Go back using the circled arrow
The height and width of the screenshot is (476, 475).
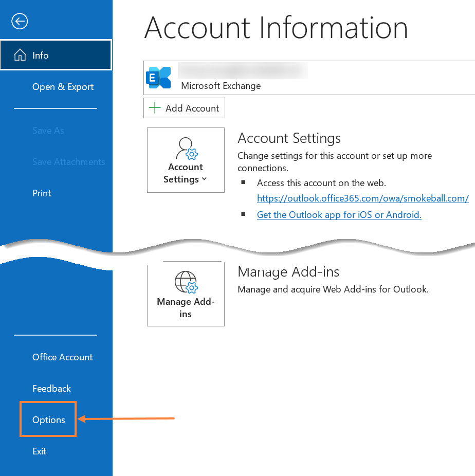point(20,21)
